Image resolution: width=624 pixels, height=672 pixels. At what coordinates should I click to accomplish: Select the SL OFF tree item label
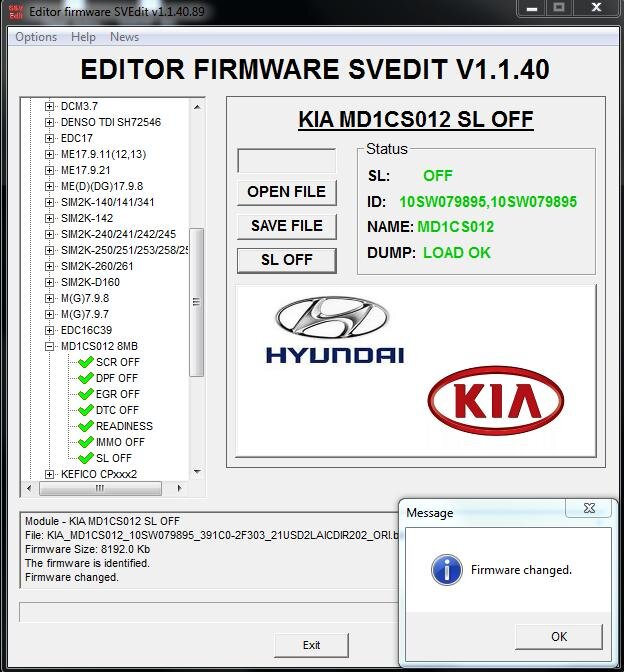(x=114, y=458)
